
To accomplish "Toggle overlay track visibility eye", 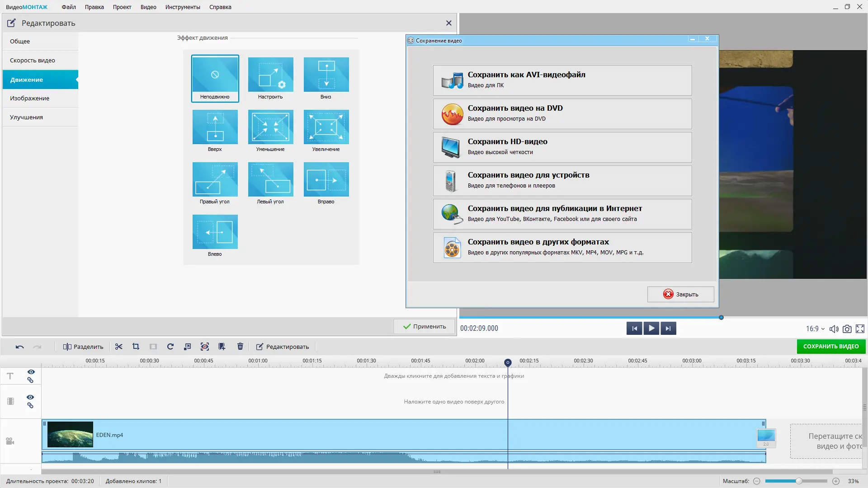I will [30, 397].
